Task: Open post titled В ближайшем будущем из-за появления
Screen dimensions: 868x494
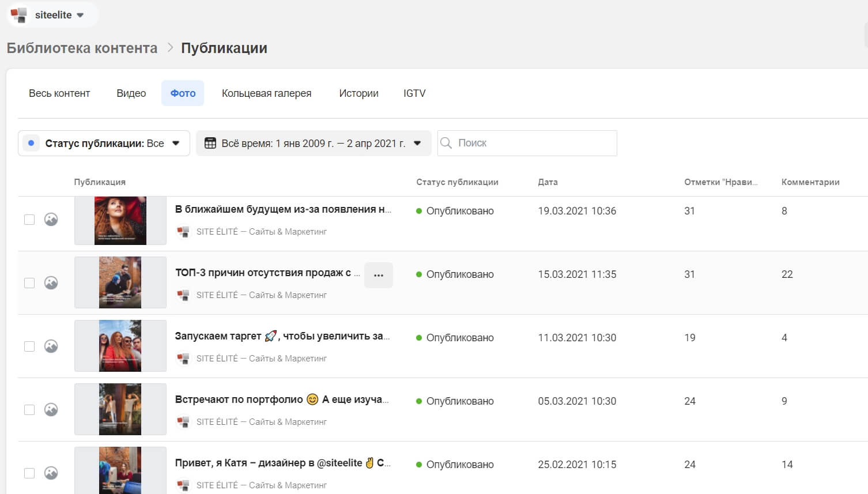Action: [283, 209]
